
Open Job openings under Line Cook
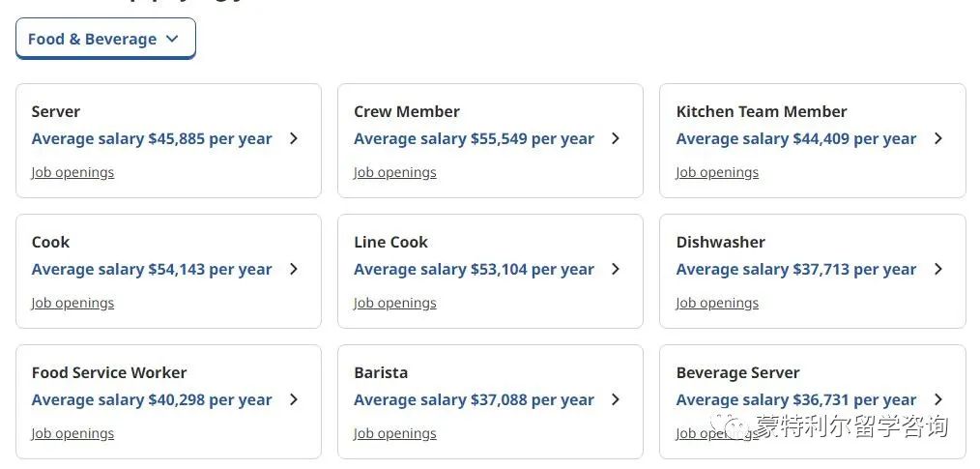tap(395, 304)
